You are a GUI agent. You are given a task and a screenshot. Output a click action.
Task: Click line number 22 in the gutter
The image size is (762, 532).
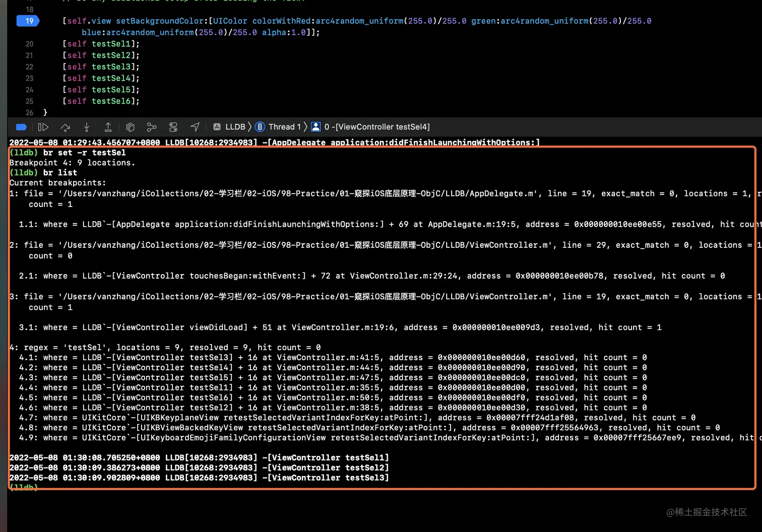tap(29, 67)
